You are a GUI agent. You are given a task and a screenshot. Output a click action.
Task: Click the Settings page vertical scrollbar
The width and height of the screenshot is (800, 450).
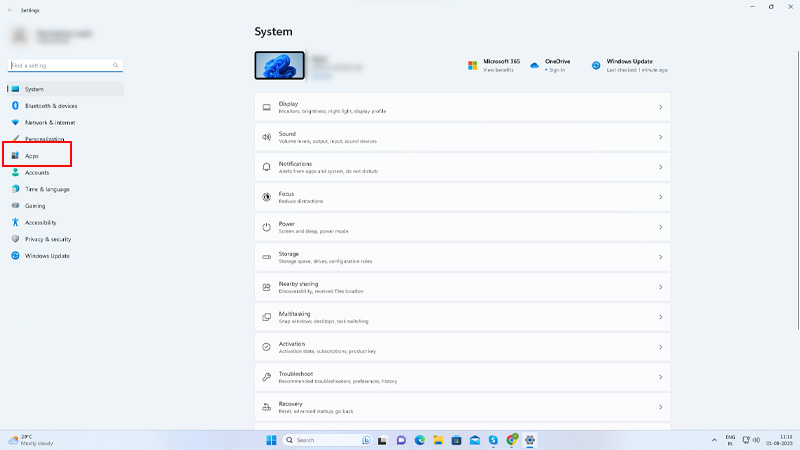click(x=797, y=190)
